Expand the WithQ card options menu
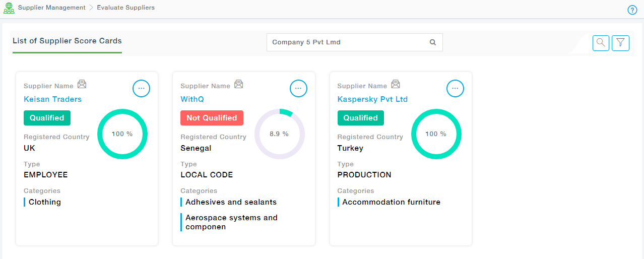The width and height of the screenshot is (644, 259). pos(298,88)
